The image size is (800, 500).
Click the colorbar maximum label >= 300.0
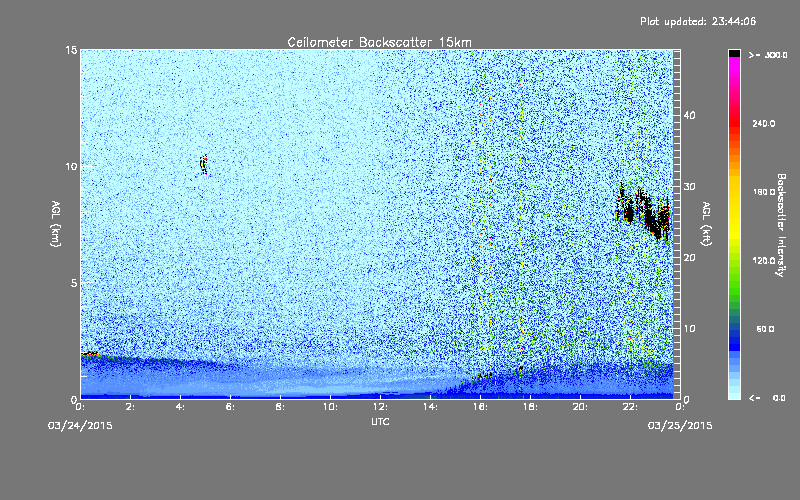(768, 55)
